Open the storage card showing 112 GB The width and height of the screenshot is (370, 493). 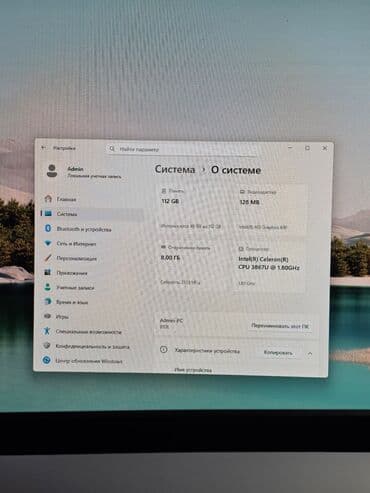[194, 209]
